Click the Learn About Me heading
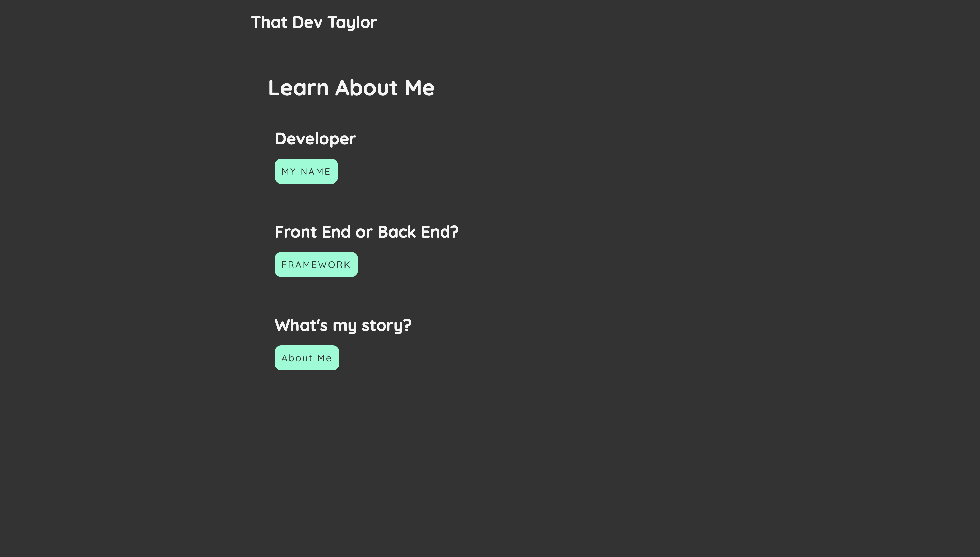Screen dimensions: 980x557 pyautogui.click(x=351, y=88)
